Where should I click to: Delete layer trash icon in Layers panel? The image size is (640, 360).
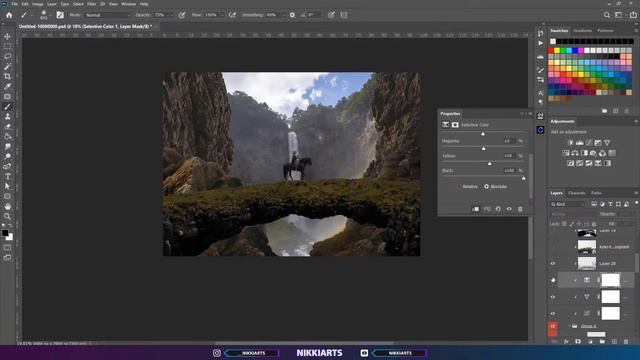point(626,342)
